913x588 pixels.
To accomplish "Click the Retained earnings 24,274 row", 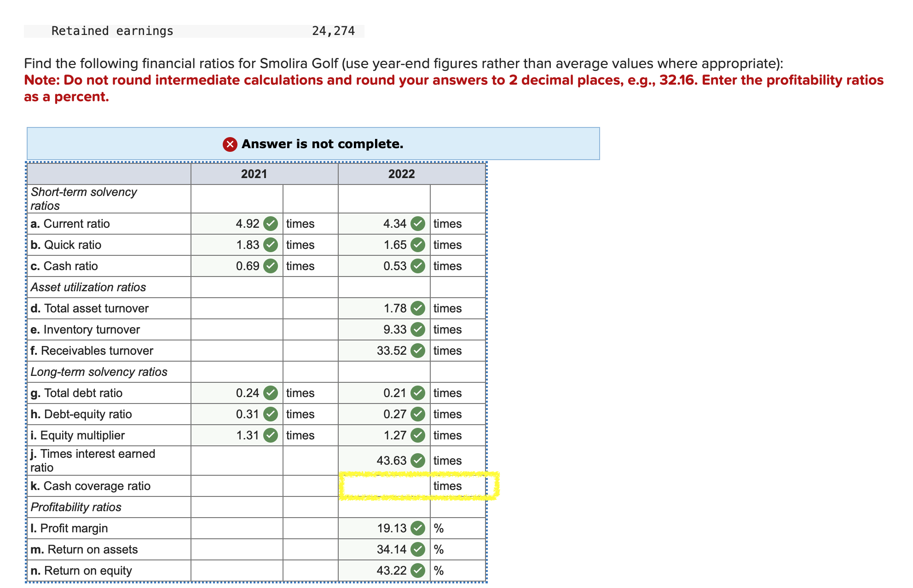I will point(193,31).
